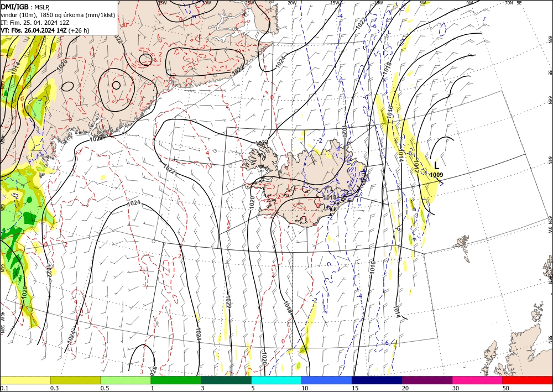Image resolution: width=553 pixels, height=392 pixels.
Task: Click the '25W' longitude label at top
Action: click(x=249, y=3)
